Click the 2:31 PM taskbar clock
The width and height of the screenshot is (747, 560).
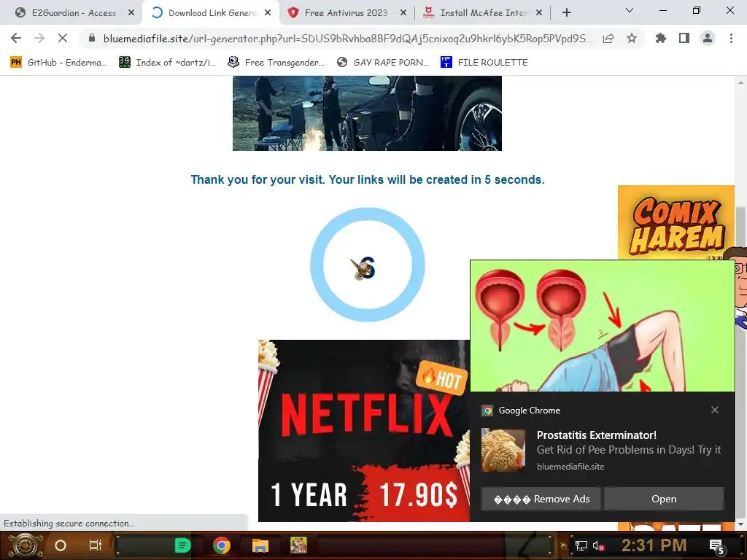point(654,545)
